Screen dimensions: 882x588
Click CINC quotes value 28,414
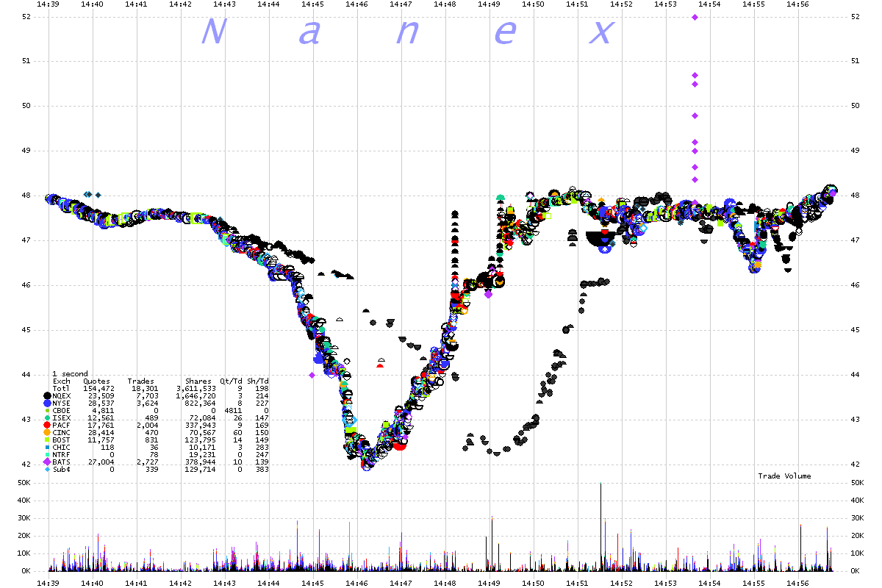(101, 432)
